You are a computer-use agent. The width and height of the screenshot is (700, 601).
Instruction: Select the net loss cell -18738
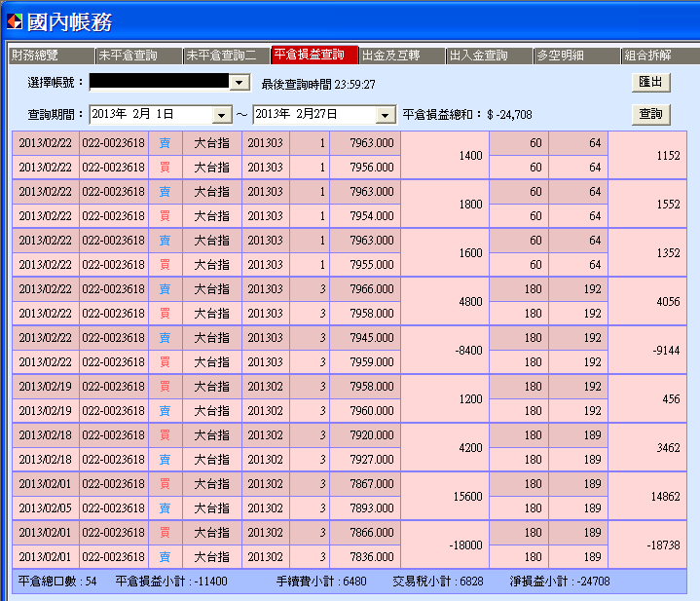647,545
